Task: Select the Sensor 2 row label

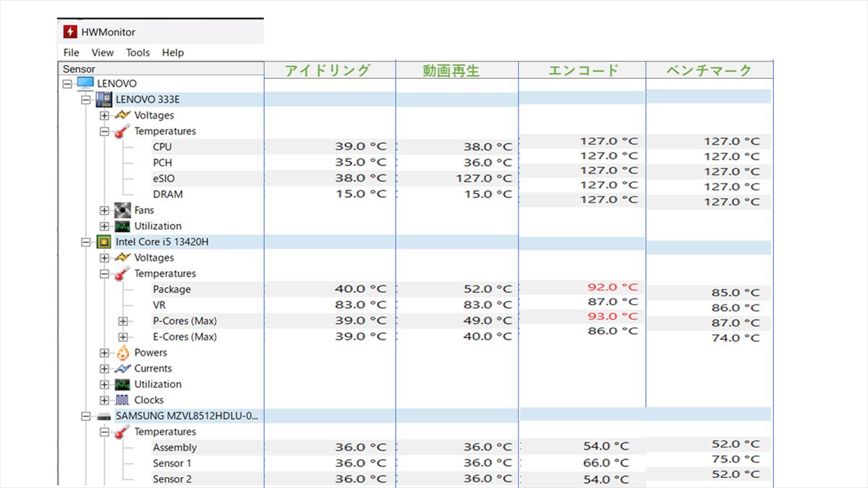Action: click(x=172, y=479)
